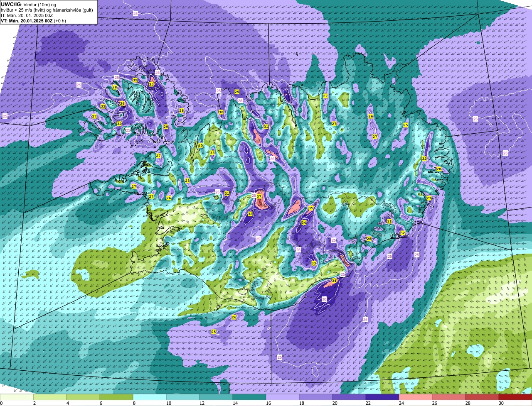This screenshot has width=532, height=406.
Task: Select the 2–4 m/s light yellow-green swatch
Action: (50, 397)
